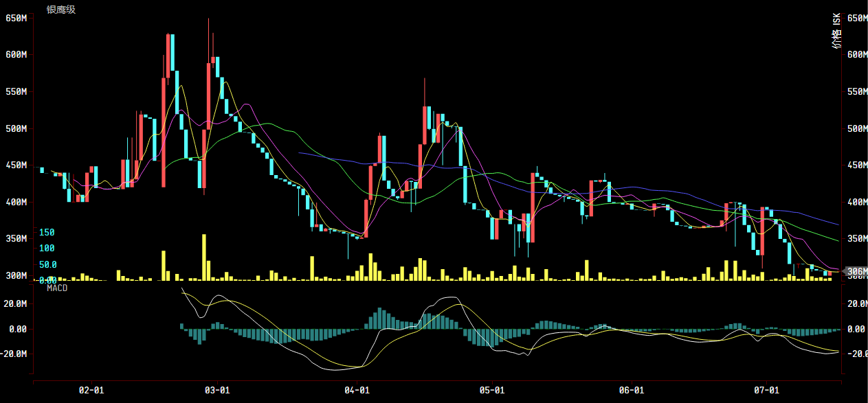
Task: Click 0.00 on the left MACD axis
Action: coord(17,329)
